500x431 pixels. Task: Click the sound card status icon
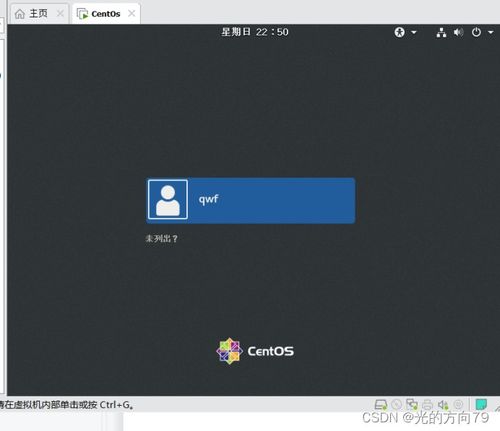click(x=443, y=405)
